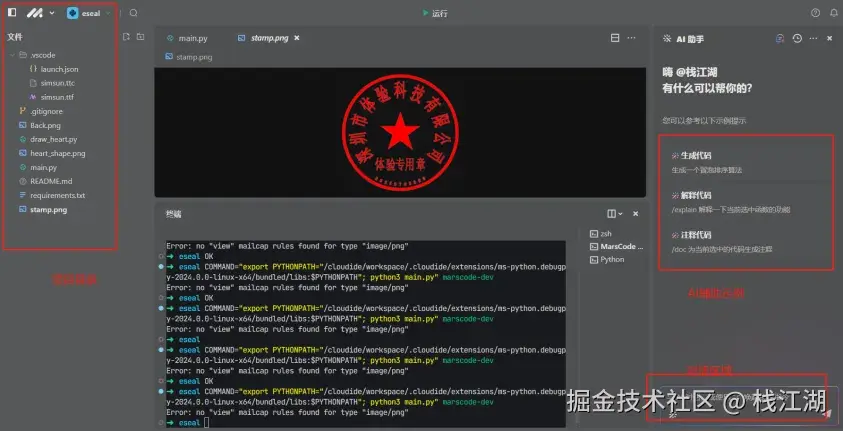Viewport: 843px width, 431px height.
Task: Click the AI 助手 sparkle icon
Action: point(667,39)
